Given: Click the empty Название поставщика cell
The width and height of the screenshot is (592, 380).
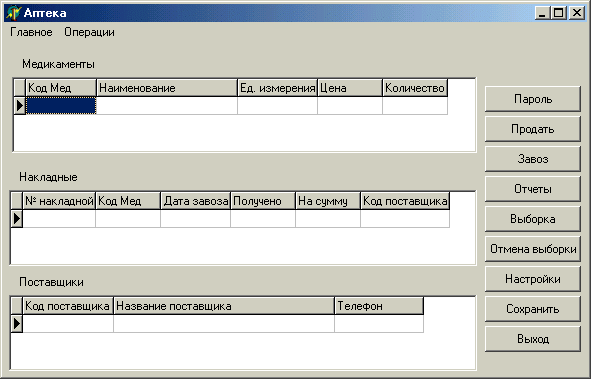Looking at the screenshot, I should tap(224, 324).
